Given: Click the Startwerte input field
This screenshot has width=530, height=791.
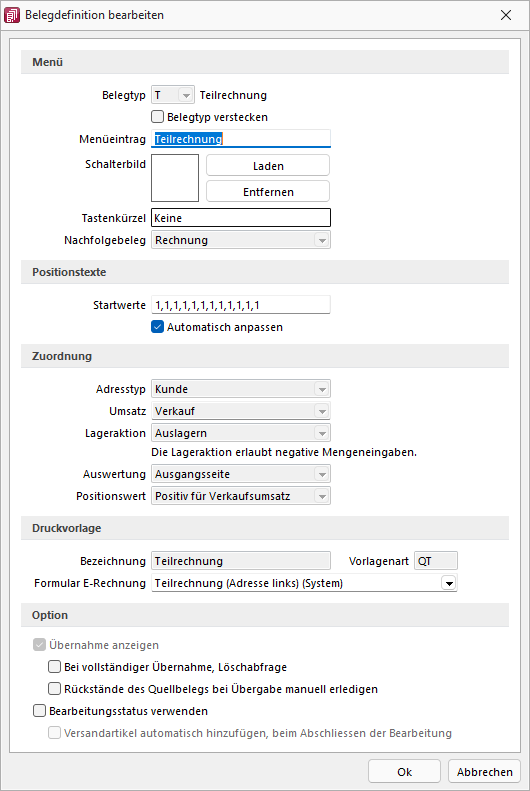Looking at the screenshot, I should click(x=241, y=305).
